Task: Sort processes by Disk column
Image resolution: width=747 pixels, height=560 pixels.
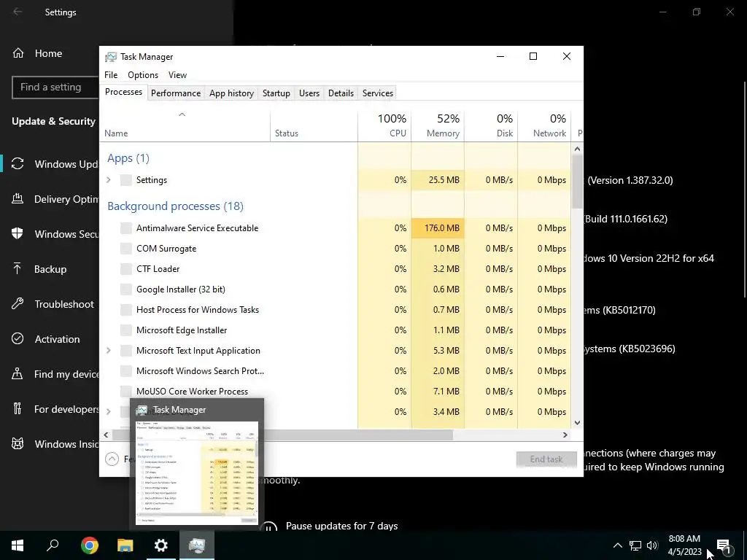Action: [x=491, y=126]
